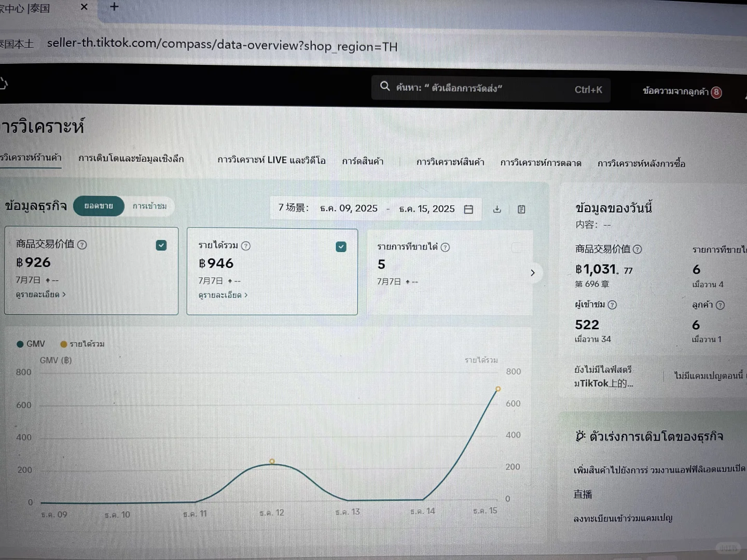Click end date ธ.ค. 15, 2025
Viewport: 747px width, 560px height.
coord(426,209)
